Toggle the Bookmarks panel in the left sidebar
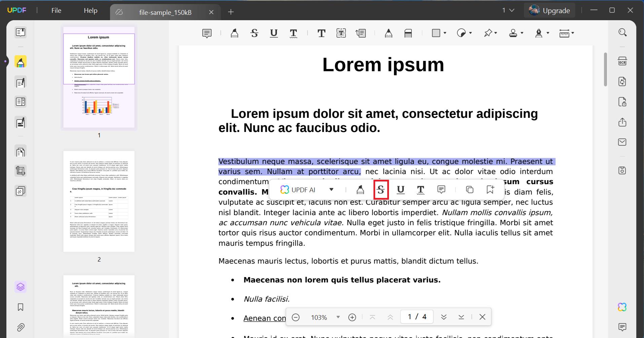Image resolution: width=644 pixels, height=338 pixels. pos(21,307)
